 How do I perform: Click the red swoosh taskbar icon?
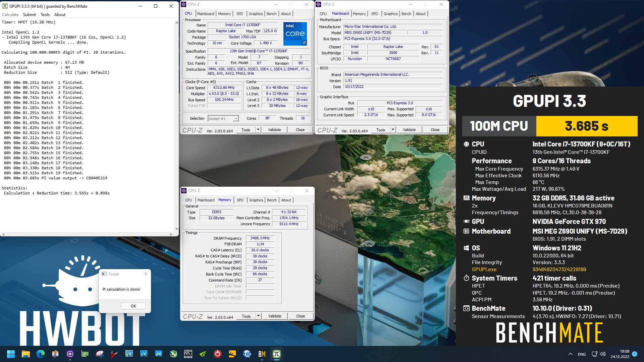click(x=114, y=354)
